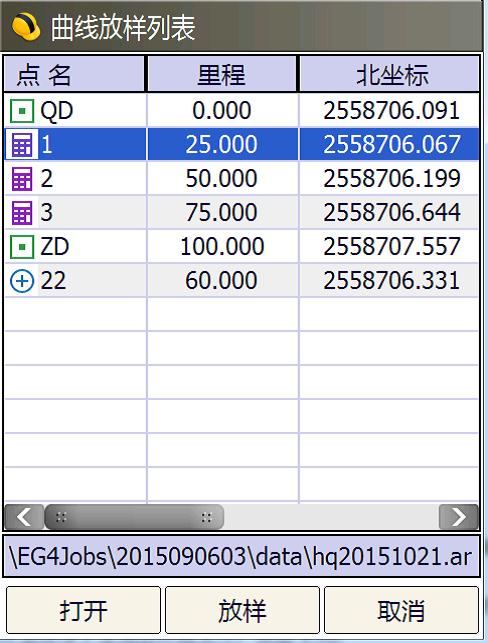This screenshot has width=488, height=643.
Task: Click the 打开 button
Action: 83,610
